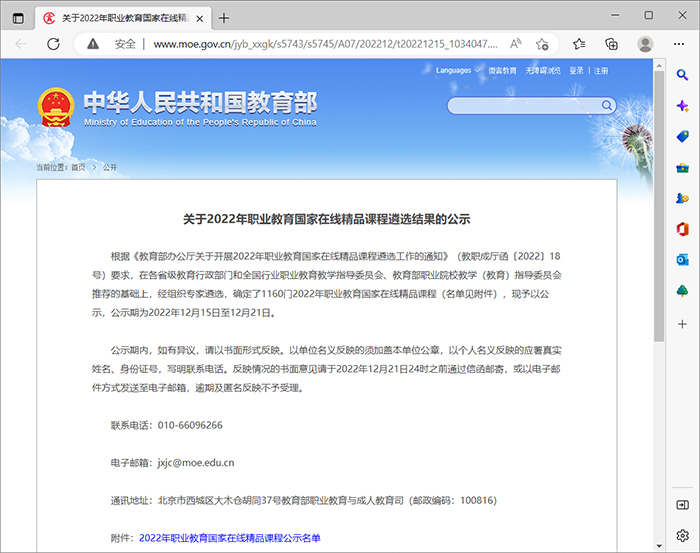Open Outlook from the Edge sidebar
700x553 pixels.
[682, 260]
